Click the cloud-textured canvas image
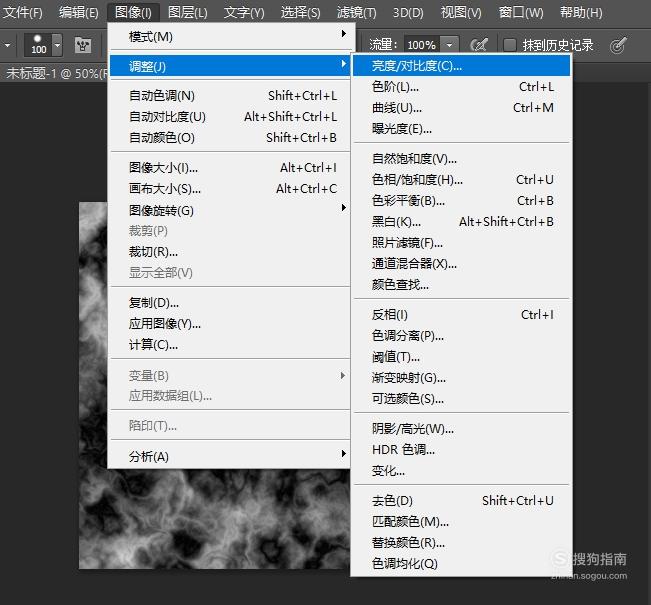The height and width of the screenshot is (605, 651). point(214,519)
